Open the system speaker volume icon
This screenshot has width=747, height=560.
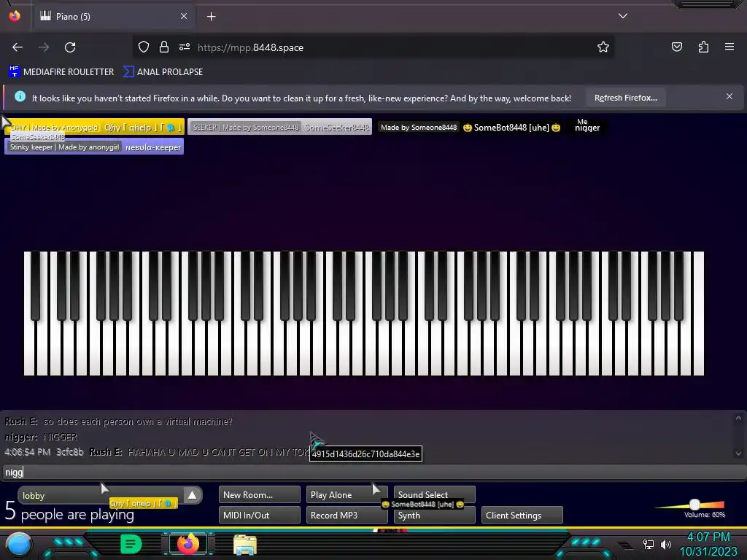[666, 544]
